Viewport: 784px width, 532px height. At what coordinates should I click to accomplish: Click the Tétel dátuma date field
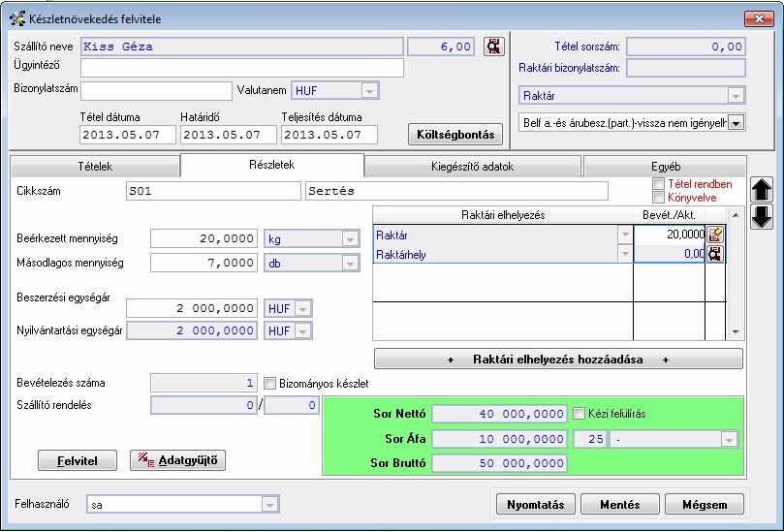click(128, 135)
